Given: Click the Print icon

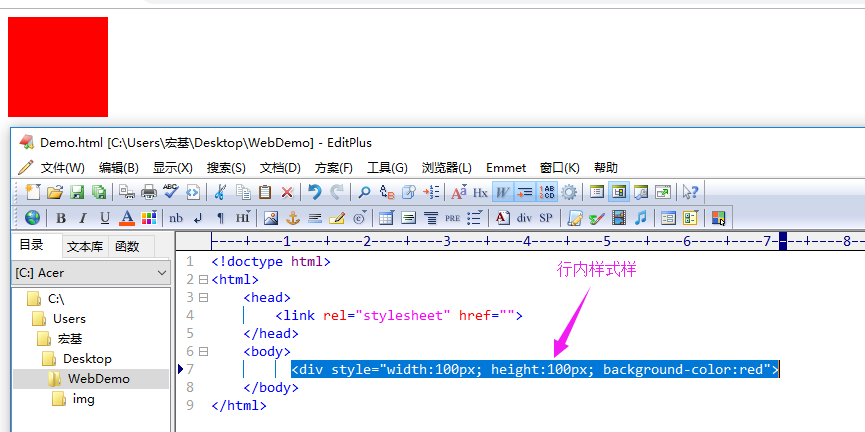Looking at the screenshot, I should (x=149, y=192).
